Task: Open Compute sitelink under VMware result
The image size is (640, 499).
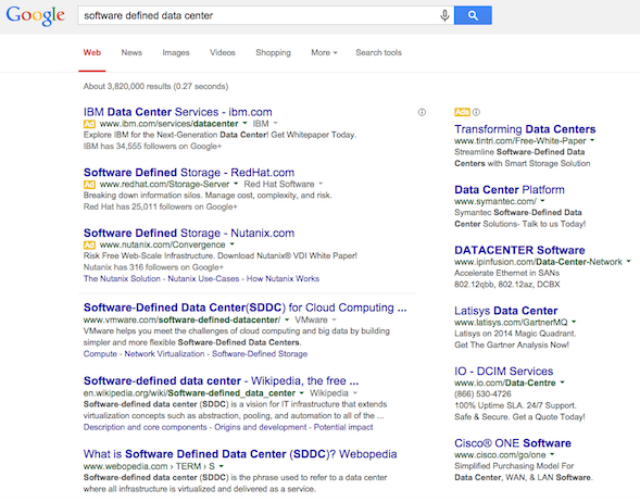Action: coord(100,354)
